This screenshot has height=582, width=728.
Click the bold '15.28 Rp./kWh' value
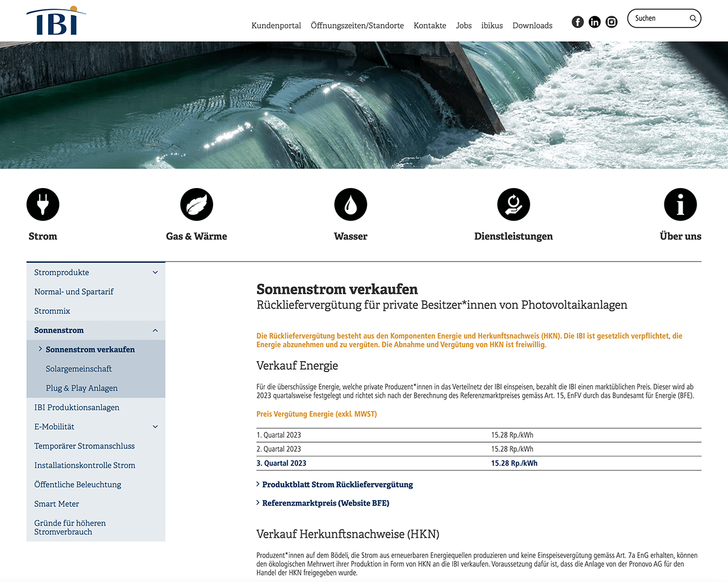tap(514, 463)
